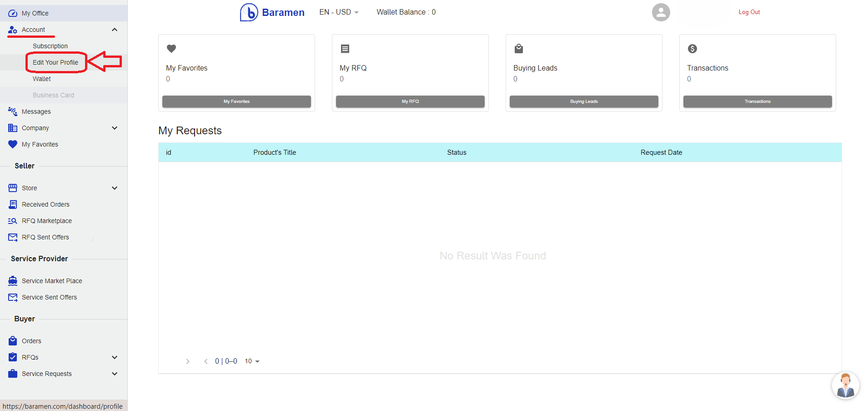Image resolution: width=868 pixels, height=411 pixels.
Task: Open Orders label under Buyer
Action: (31, 341)
